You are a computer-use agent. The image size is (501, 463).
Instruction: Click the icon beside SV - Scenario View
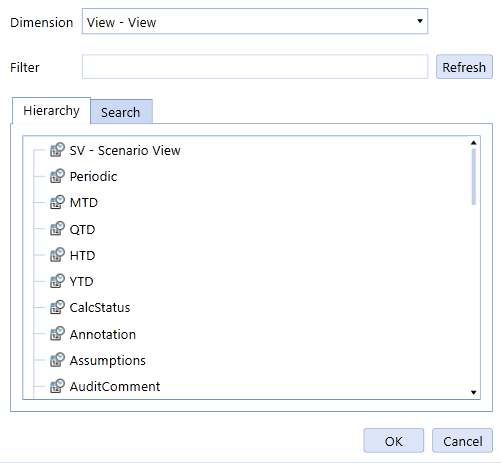[x=57, y=150]
